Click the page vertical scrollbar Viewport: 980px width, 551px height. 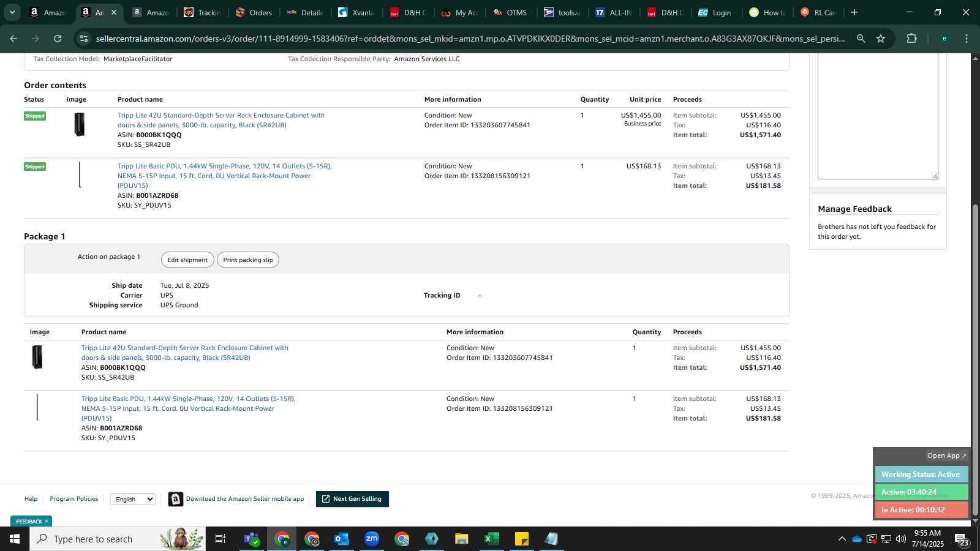[975, 359]
